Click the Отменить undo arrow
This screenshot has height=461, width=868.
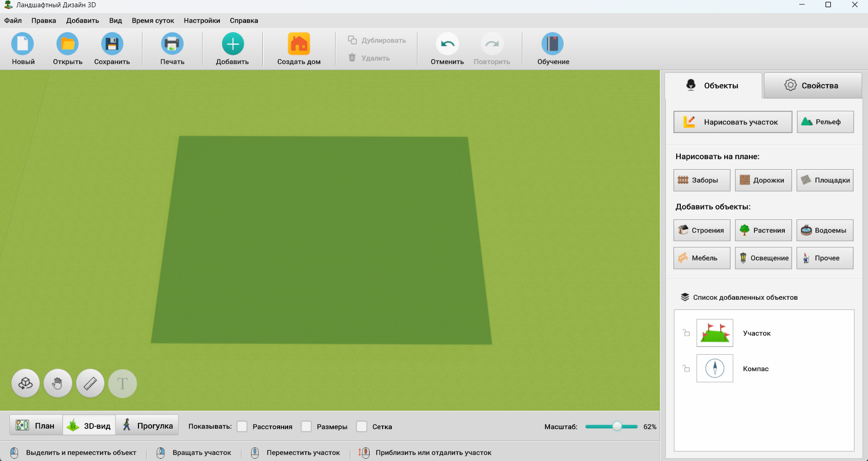(x=447, y=44)
